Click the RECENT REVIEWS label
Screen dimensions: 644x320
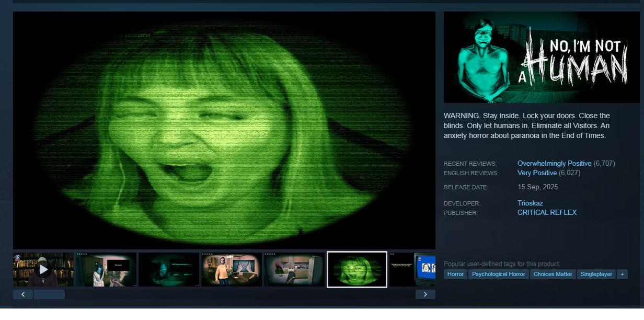tap(470, 164)
